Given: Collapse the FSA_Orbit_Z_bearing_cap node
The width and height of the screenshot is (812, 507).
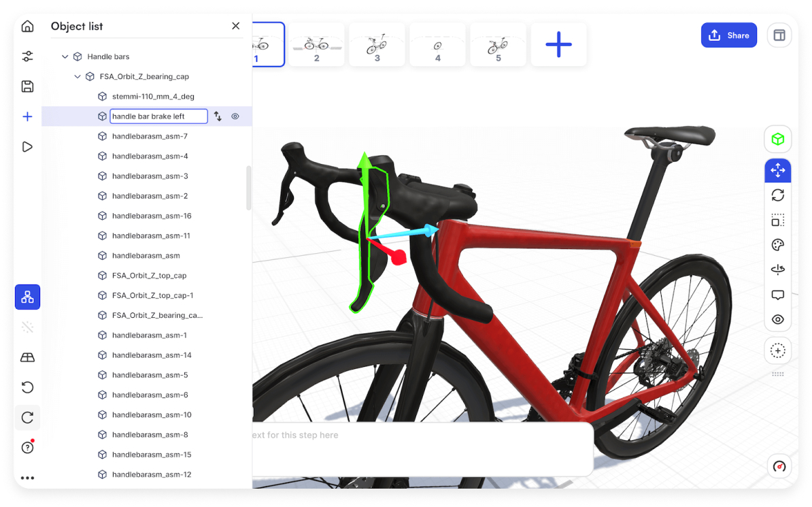Looking at the screenshot, I should tap(77, 76).
